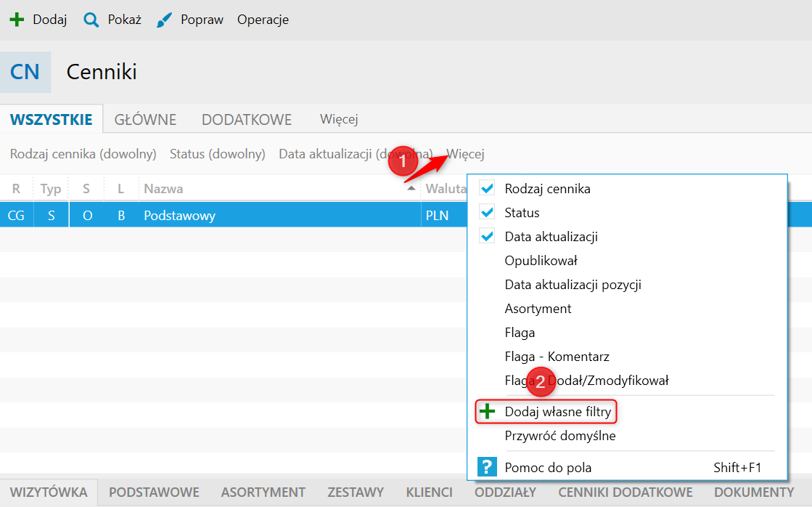Sort by the R column header

[x=16, y=188]
